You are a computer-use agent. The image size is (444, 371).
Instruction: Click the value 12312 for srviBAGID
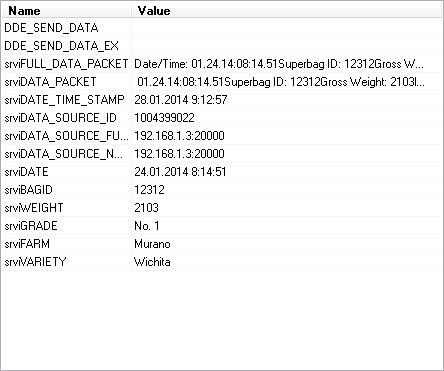tap(149, 190)
